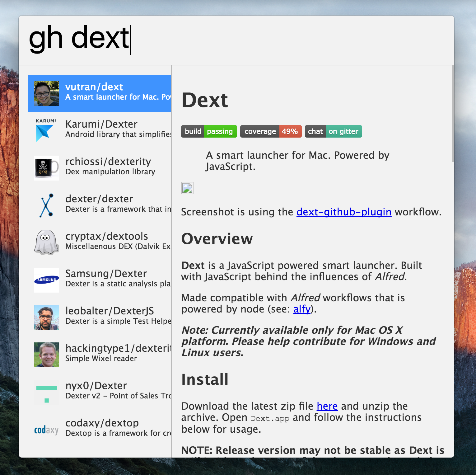
Task: Click the 'here' zip download link
Action: tap(327, 406)
